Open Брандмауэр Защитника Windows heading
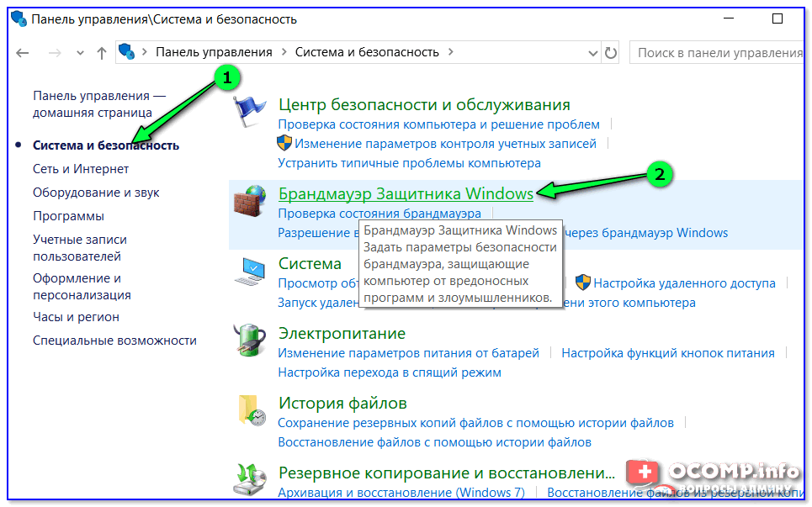 [406, 193]
